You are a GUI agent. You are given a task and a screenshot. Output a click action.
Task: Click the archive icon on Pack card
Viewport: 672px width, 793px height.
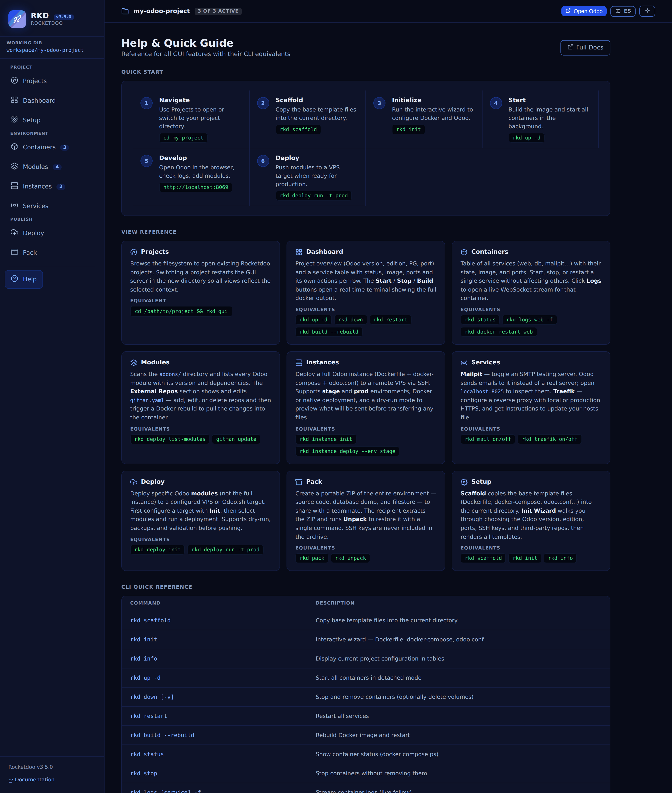(x=299, y=482)
